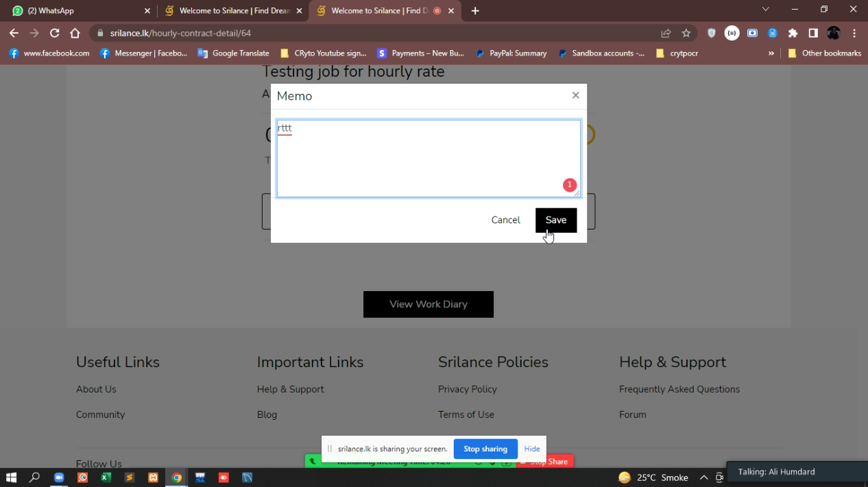Screen dimensions: 868x487
Task: Cancel the Memo dialog
Action: [505, 220]
